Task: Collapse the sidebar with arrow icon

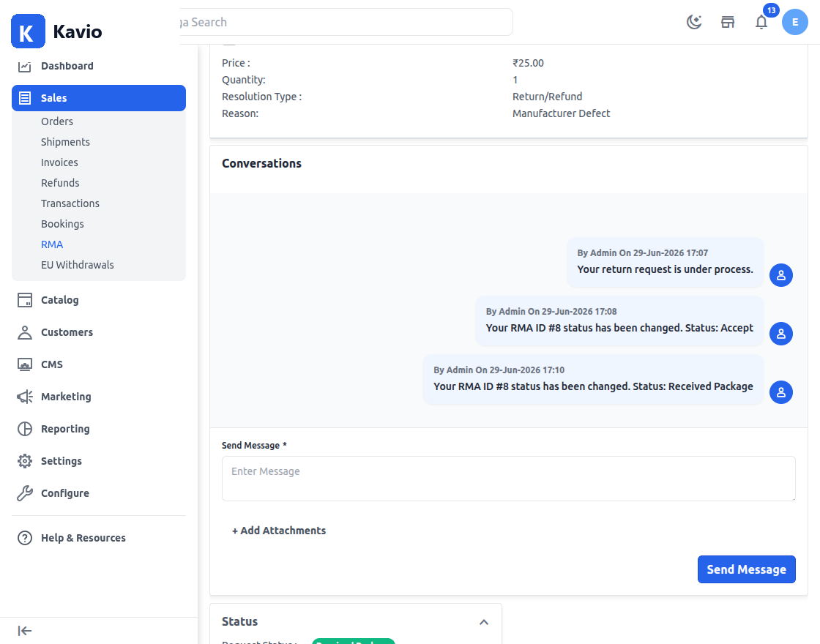Action: pos(25,631)
